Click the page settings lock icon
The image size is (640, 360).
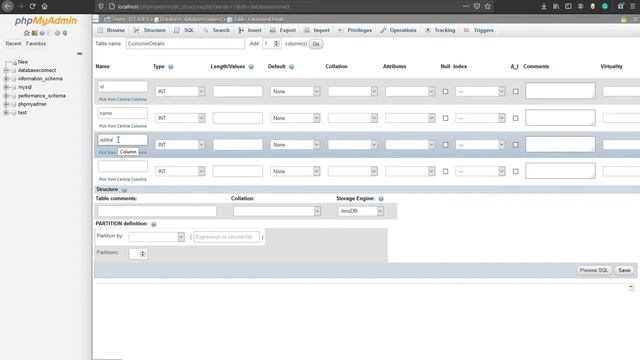[x=624, y=19]
